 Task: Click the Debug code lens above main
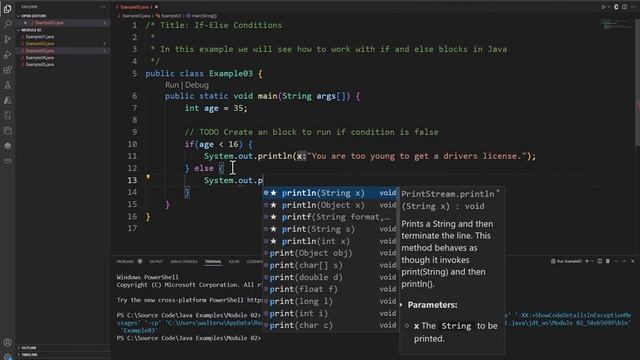(x=197, y=85)
